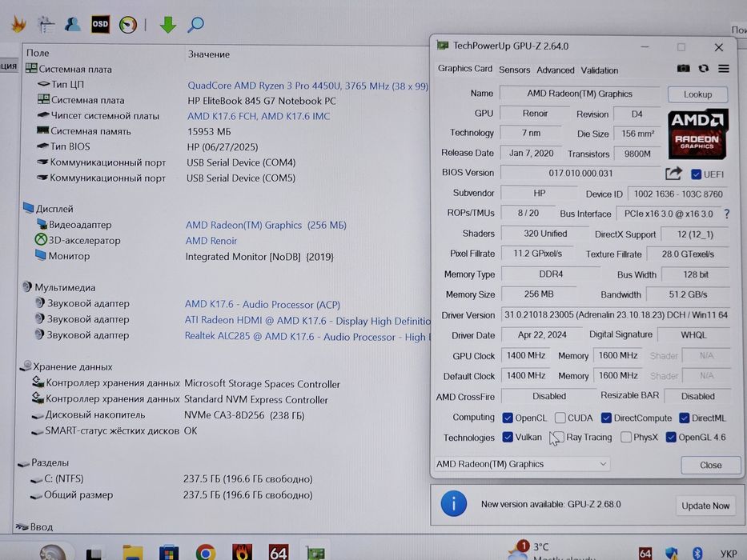Open the AMD Renoir 3D accelerator link
The height and width of the screenshot is (560, 747).
(x=211, y=241)
